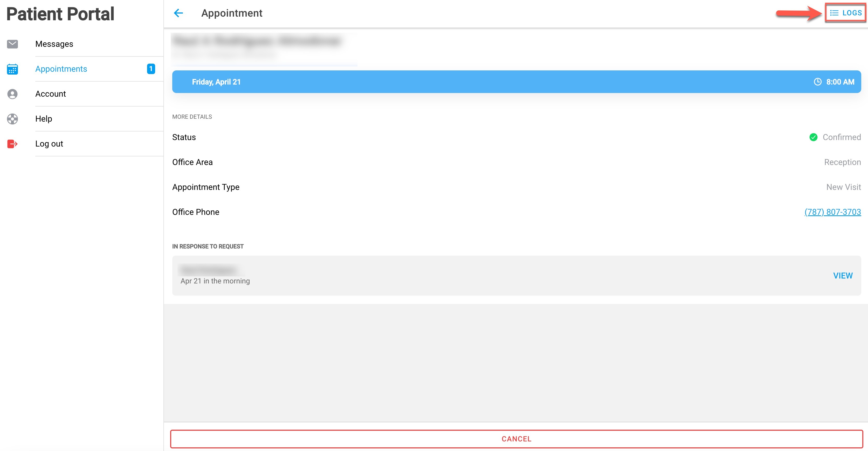
Task: Click the back arrow icon
Action: [x=178, y=13]
